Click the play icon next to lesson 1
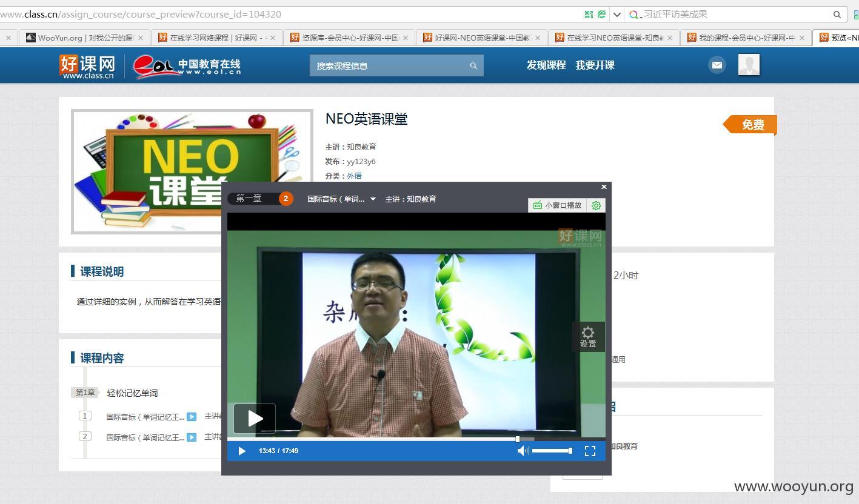This screenshot has width=859, height=504. [x=192, y=417]
